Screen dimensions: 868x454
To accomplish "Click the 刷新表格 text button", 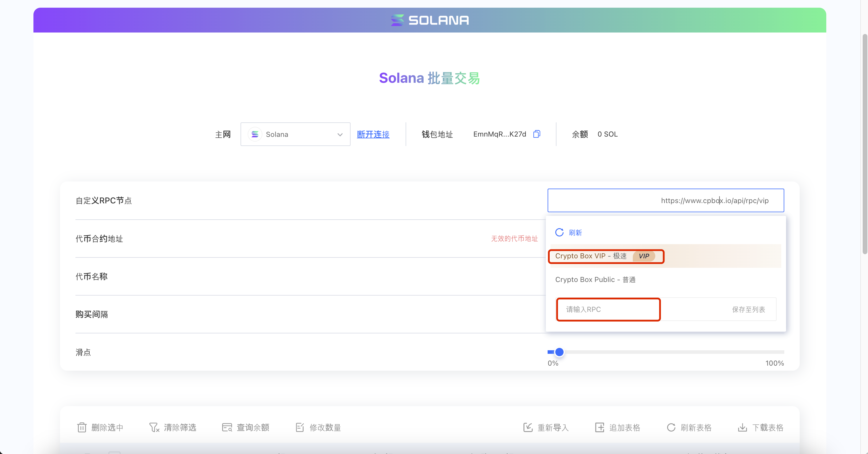I will (696, 427).
